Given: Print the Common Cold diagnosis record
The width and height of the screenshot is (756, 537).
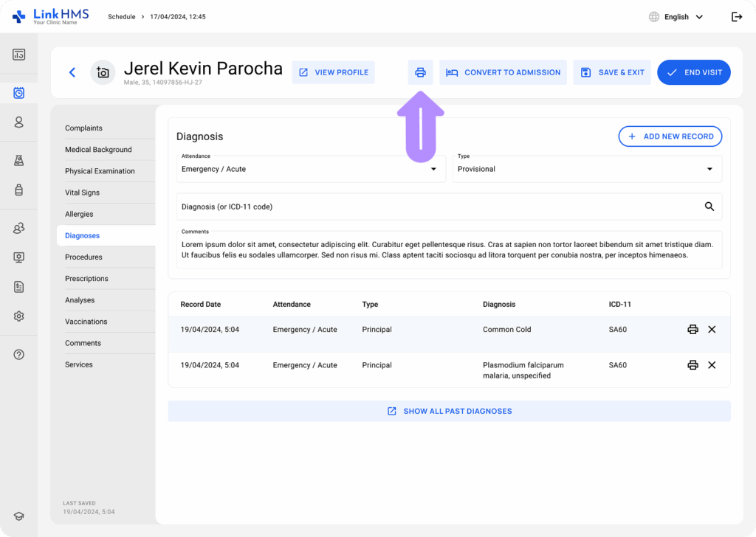Looking at the screenshot, I should pos(693,330).
